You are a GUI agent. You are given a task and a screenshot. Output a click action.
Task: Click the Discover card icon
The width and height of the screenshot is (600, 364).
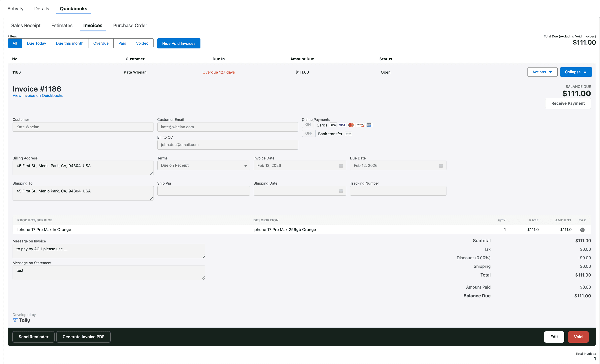tap(360, 125)
